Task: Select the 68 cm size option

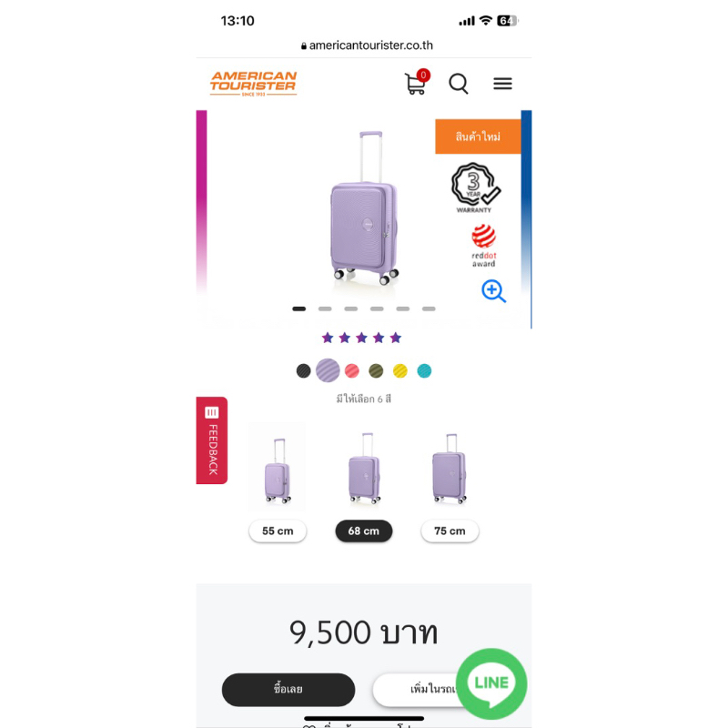Action: (x=364, y=531)
